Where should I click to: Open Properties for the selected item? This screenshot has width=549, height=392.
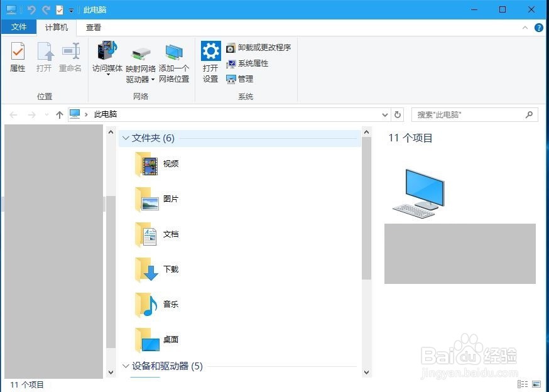(x=17, y=57)
